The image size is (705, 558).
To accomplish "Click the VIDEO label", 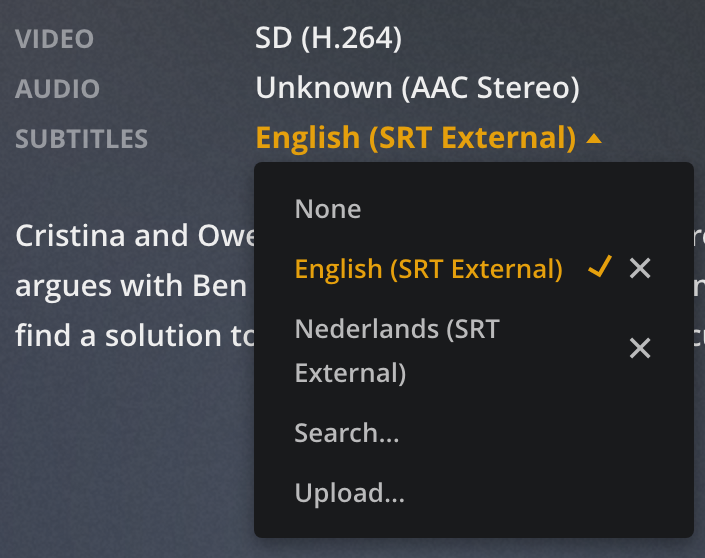I will (x=54, y=40).
